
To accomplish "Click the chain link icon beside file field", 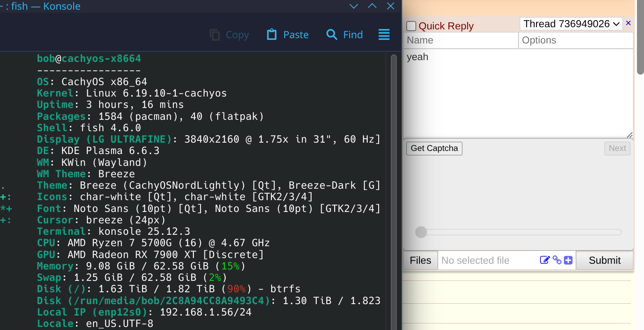I will 557,260.
